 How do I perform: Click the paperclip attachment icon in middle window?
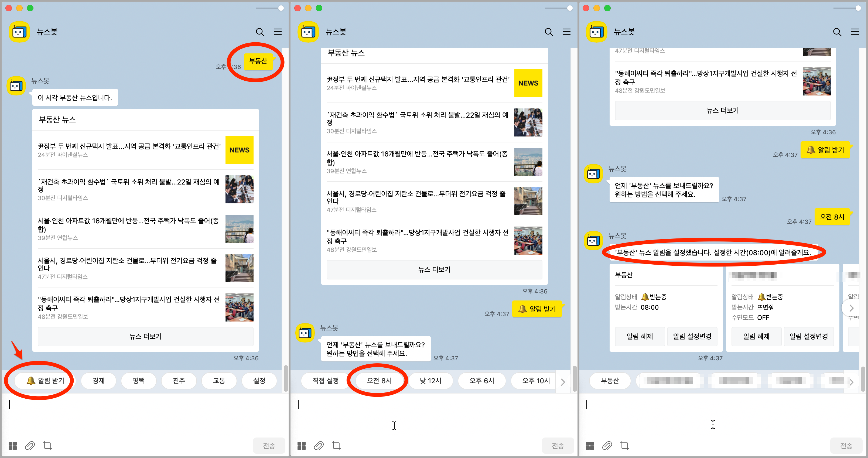point(319,446)
